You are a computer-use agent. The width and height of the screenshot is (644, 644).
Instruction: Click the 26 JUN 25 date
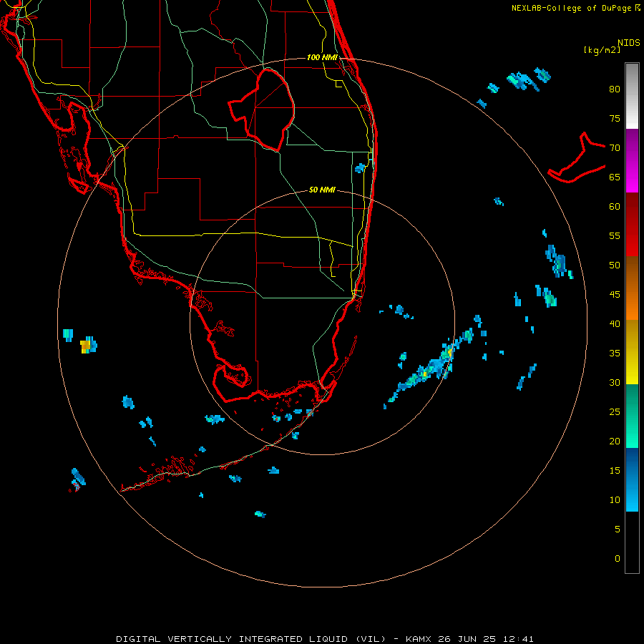(x=467, y=639)
